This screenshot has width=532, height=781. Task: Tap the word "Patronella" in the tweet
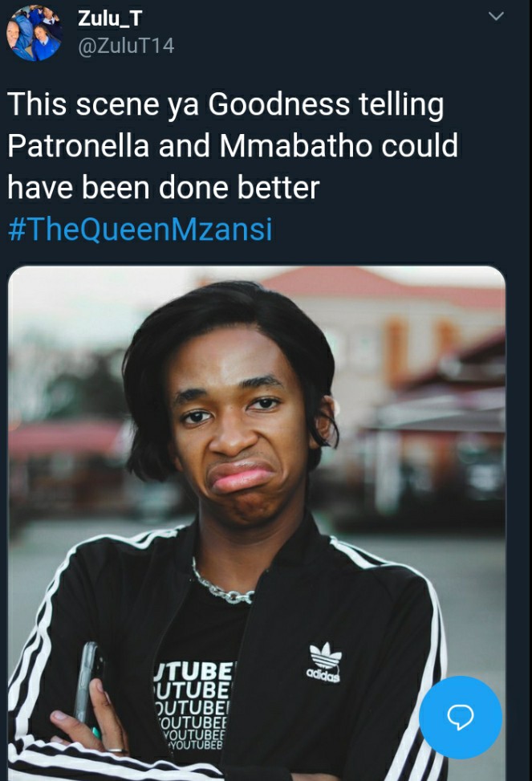tap(78, 146)
